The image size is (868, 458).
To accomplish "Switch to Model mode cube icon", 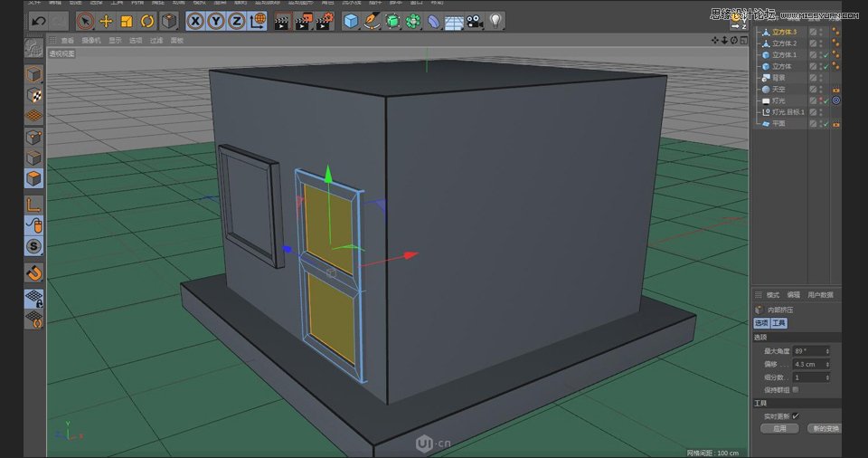I will tap(33, 74).
